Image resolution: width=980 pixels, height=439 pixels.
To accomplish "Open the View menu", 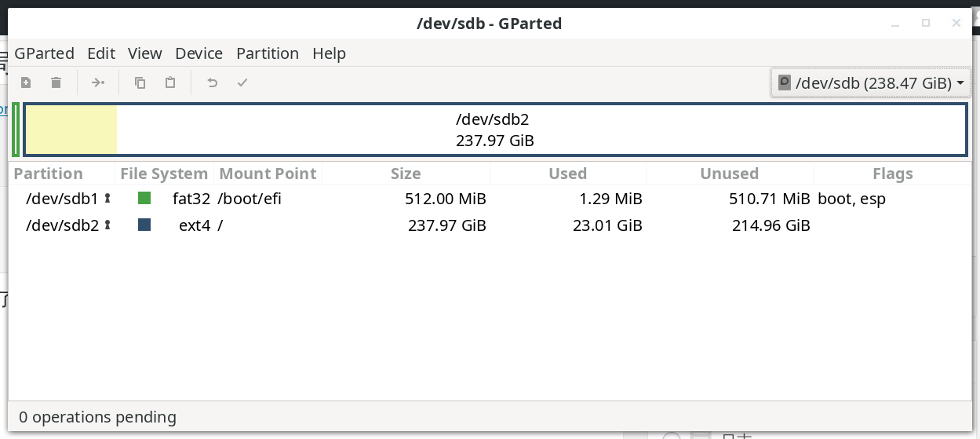I will point(145,53).
